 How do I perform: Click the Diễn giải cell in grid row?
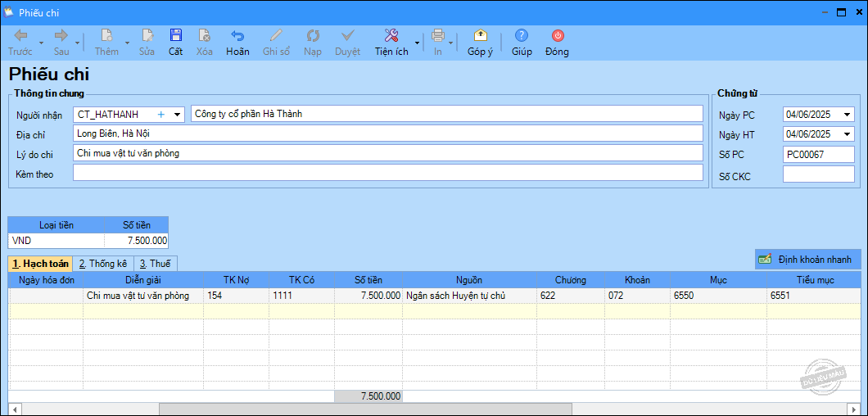pos(143,296)
